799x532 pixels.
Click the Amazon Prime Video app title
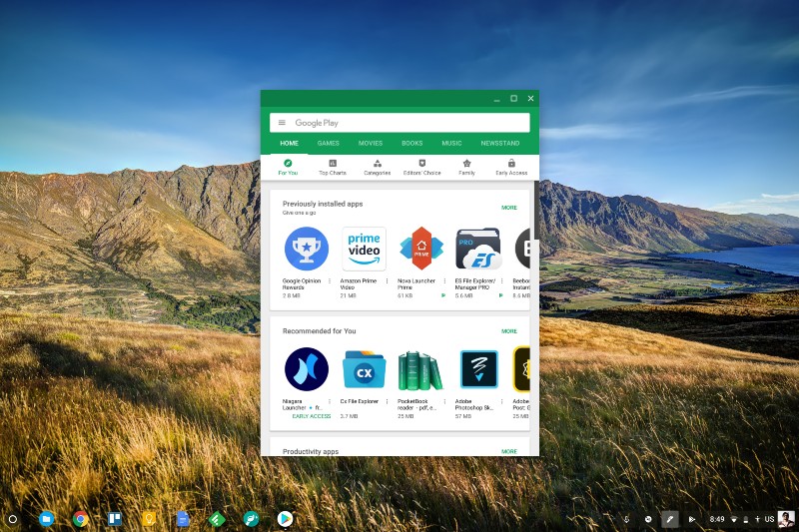pos(359,284)
